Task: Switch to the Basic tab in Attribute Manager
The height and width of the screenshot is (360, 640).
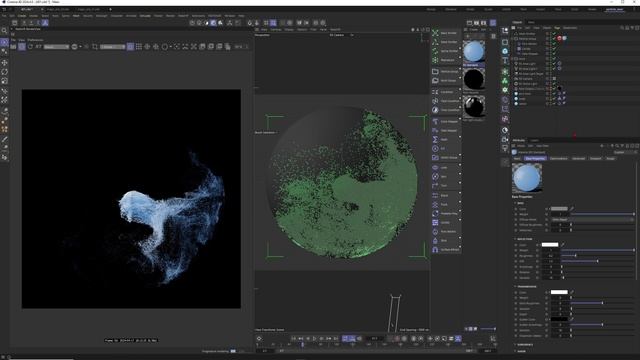Action: coord(517,158)
